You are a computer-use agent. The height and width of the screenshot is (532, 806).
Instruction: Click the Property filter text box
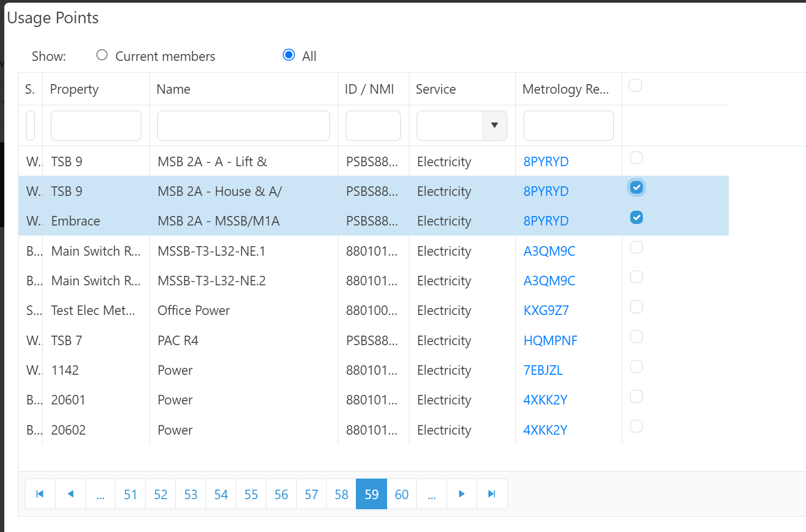click(x=96, y=125)
